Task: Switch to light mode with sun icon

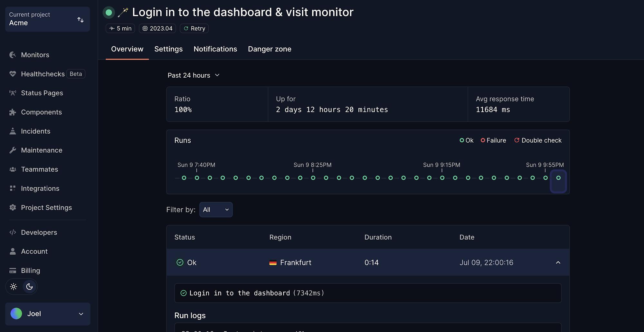Action: (x=14, y=287)
